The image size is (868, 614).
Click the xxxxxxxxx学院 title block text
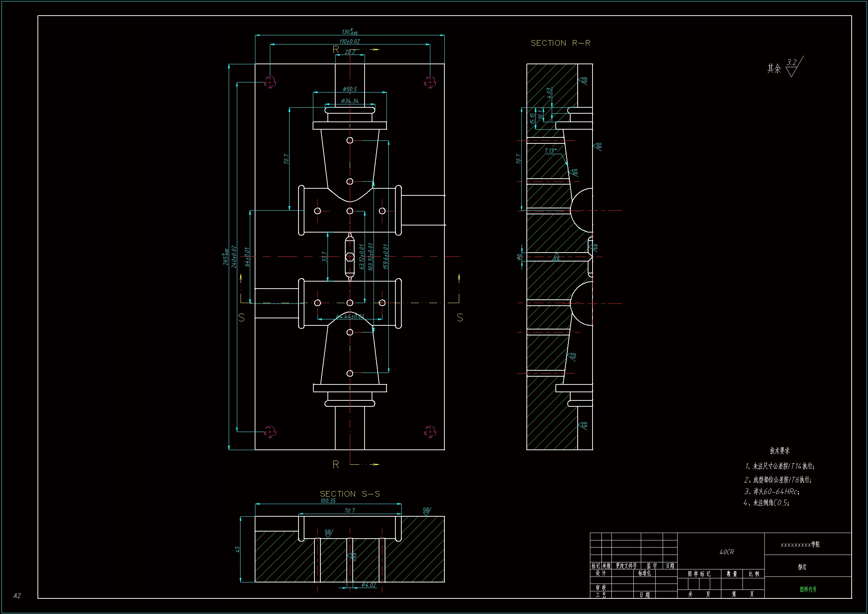click(x=800, y=545)
